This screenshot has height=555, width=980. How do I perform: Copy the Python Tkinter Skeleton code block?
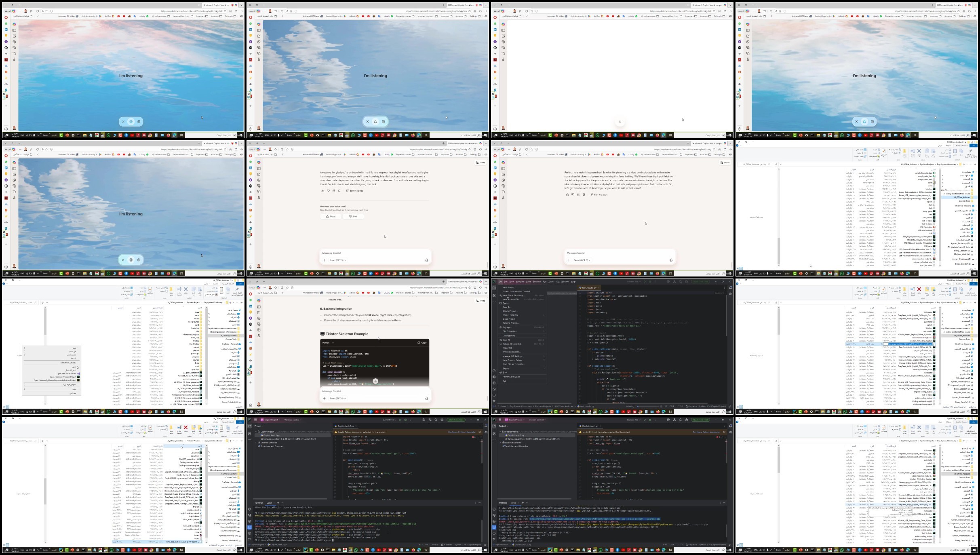(x=422, y=343)
